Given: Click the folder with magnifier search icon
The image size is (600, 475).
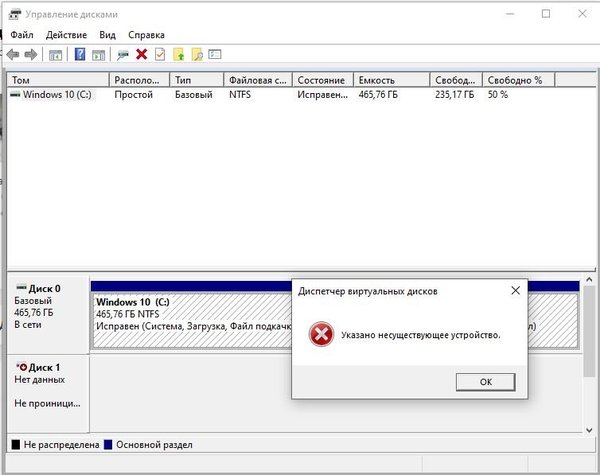Looking at the screenshot, I should (197, 54).
